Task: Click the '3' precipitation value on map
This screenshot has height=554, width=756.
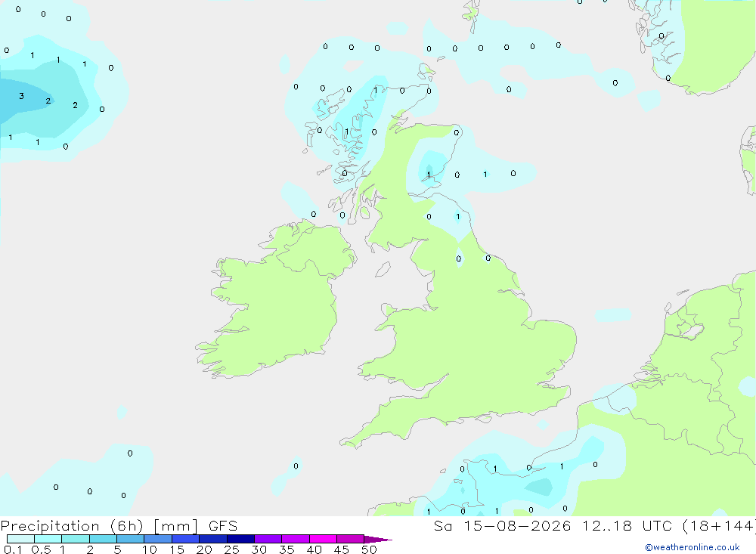Action: point(21,96)
